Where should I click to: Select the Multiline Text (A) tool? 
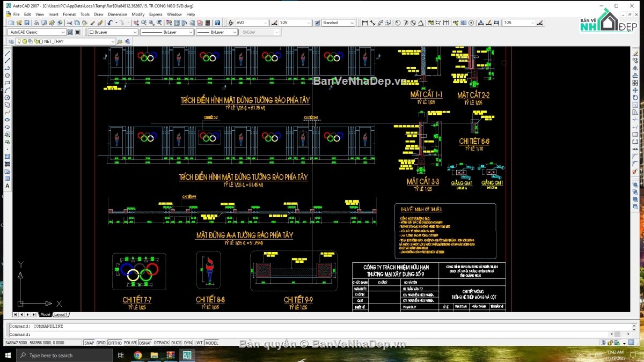(8, 186)
